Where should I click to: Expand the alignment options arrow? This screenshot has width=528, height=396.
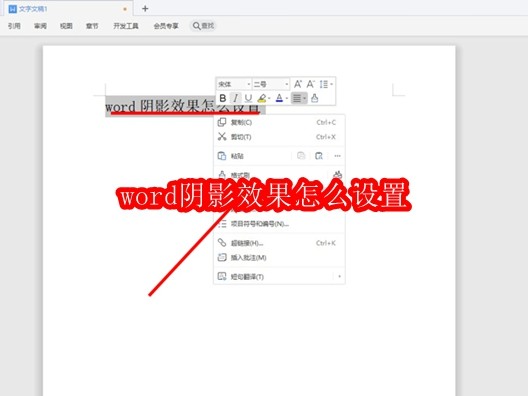(304, 98)
